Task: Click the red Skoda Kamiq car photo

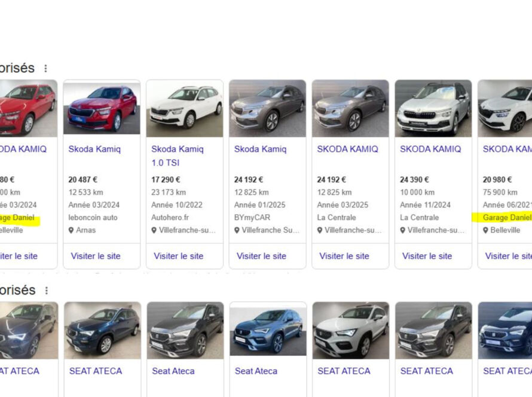Action: click(102, 107)
